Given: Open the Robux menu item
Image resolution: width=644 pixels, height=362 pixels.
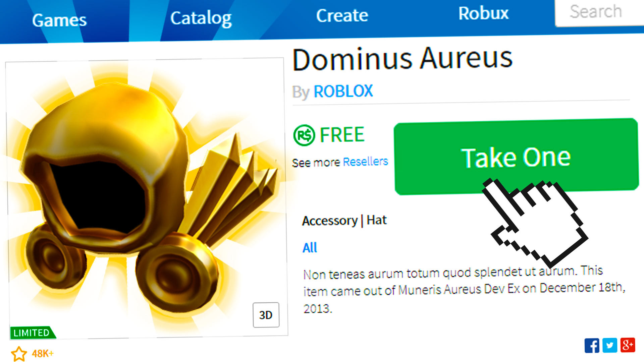Looking at the screenshot, I should [483, 13].
